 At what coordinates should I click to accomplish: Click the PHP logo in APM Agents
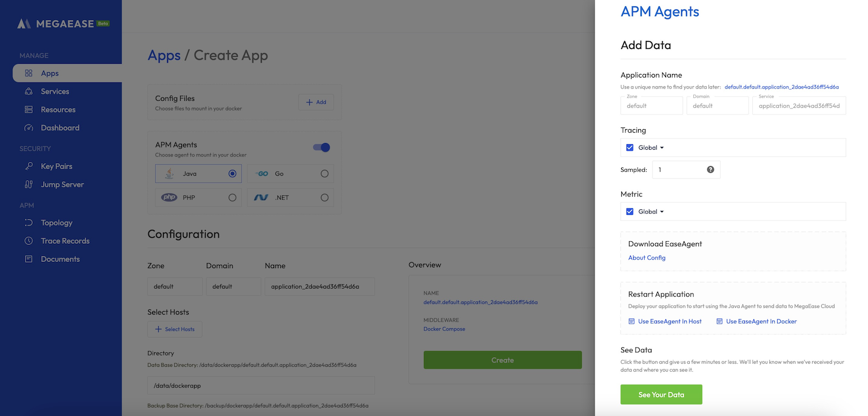169,198
